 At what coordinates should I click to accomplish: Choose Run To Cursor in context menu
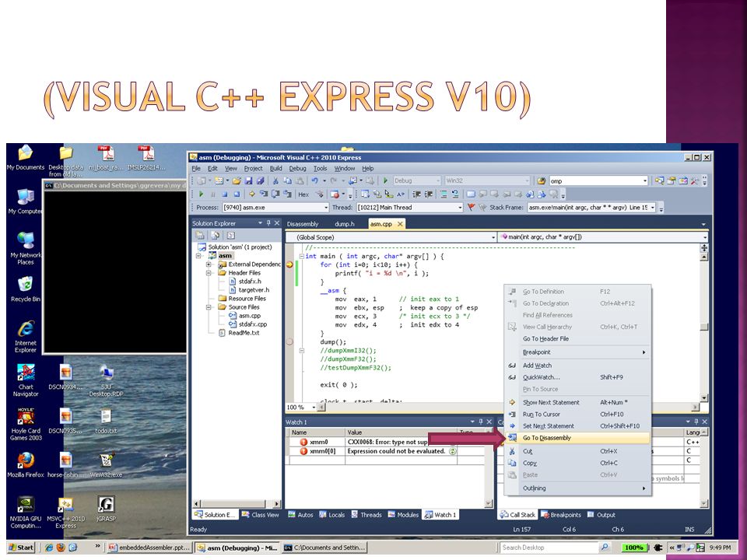click(x=577, y=415)
